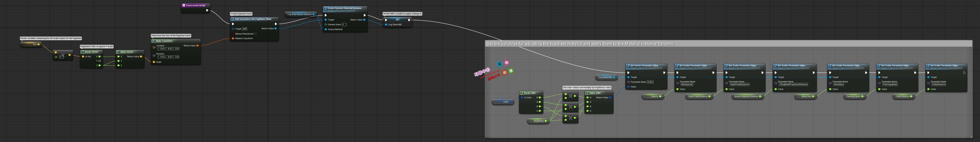Click Parameter Name field containing NoiseSize
The height and width of the screenshot is (142, 980).
[839, 84]
